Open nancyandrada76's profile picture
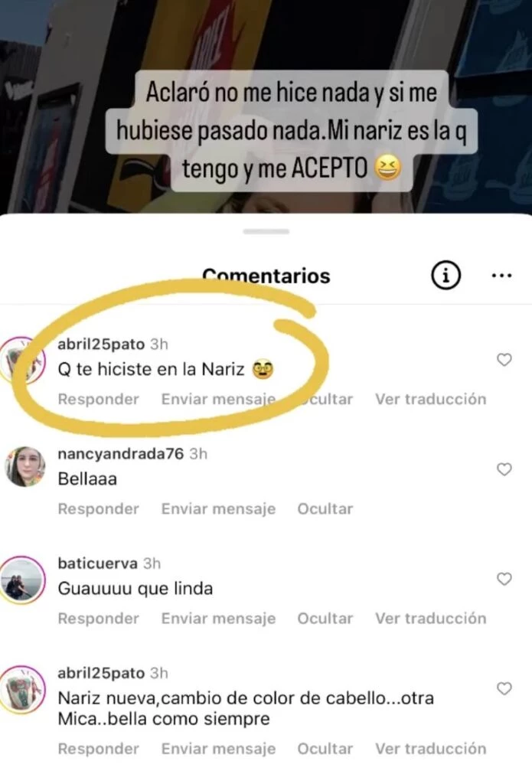532x784 pixels. click(x=24, y=466)
